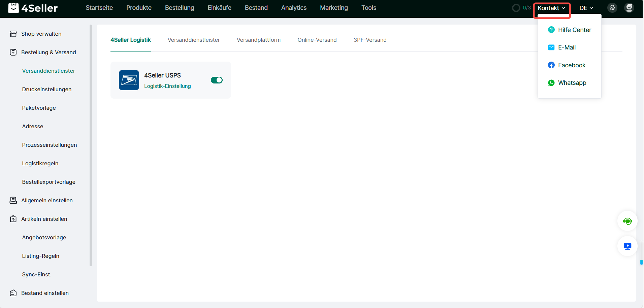
Task: Collapse the Kontakt dropdown menu
Action: (551, 8)
